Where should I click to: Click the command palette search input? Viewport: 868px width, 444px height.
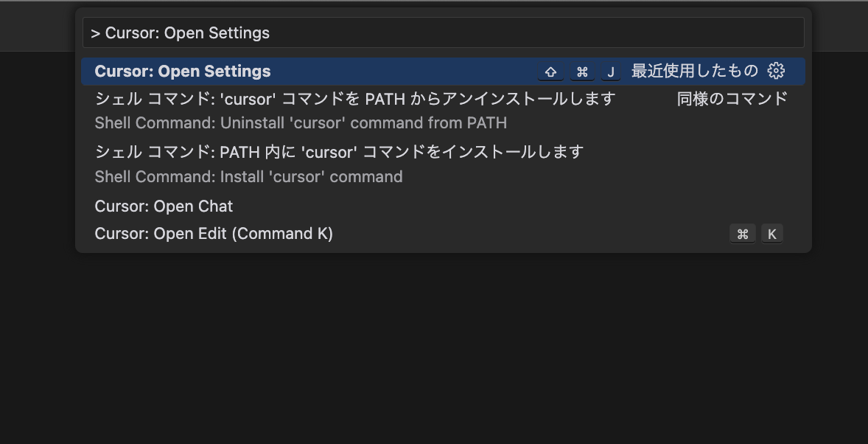coord(443,32)
